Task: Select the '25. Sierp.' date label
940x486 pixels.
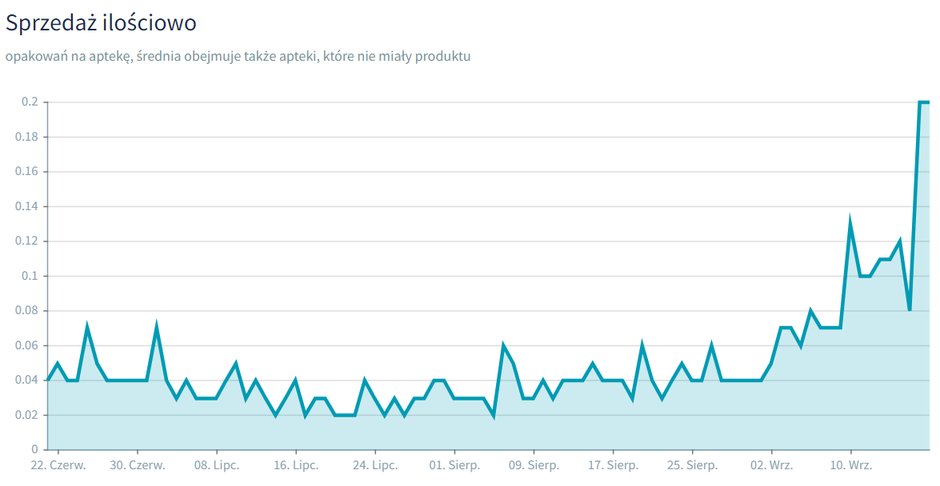Action: 692,466
